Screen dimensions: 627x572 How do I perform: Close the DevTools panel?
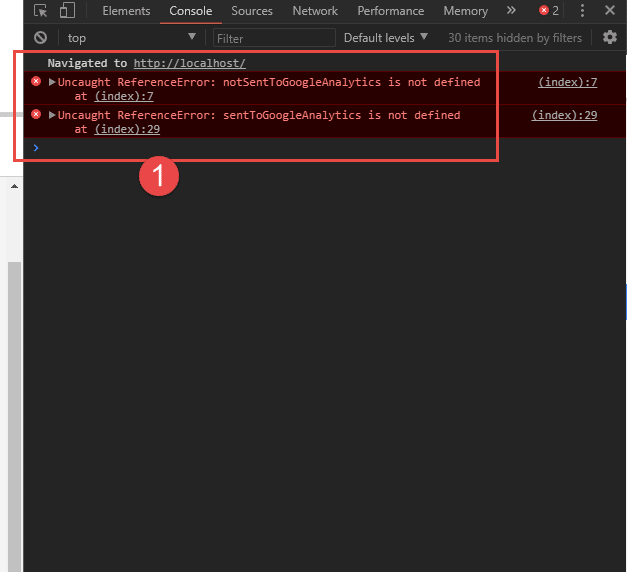pyautogui.click(x=609, y=11)
